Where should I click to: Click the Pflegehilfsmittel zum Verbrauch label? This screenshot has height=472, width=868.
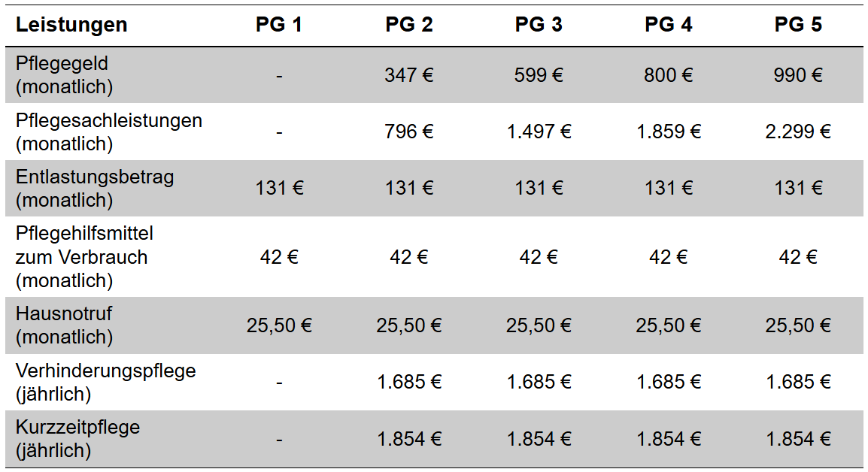84,257
